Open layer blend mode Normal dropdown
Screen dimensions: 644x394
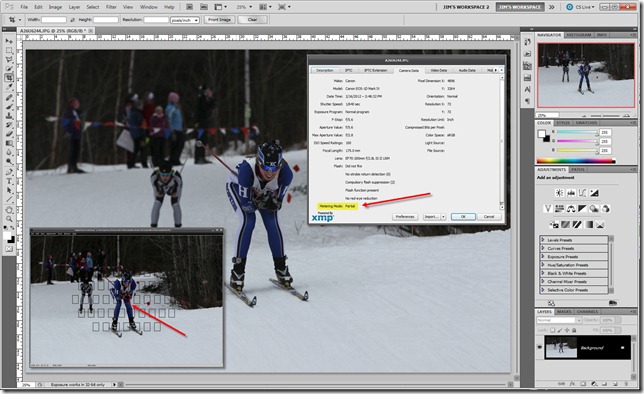(559, 320)
